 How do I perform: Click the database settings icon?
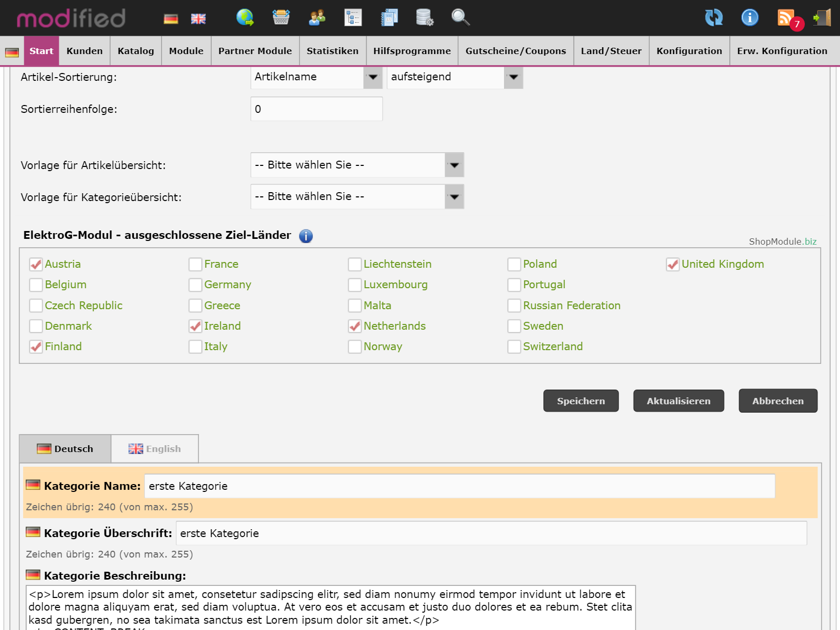[424, 18]
